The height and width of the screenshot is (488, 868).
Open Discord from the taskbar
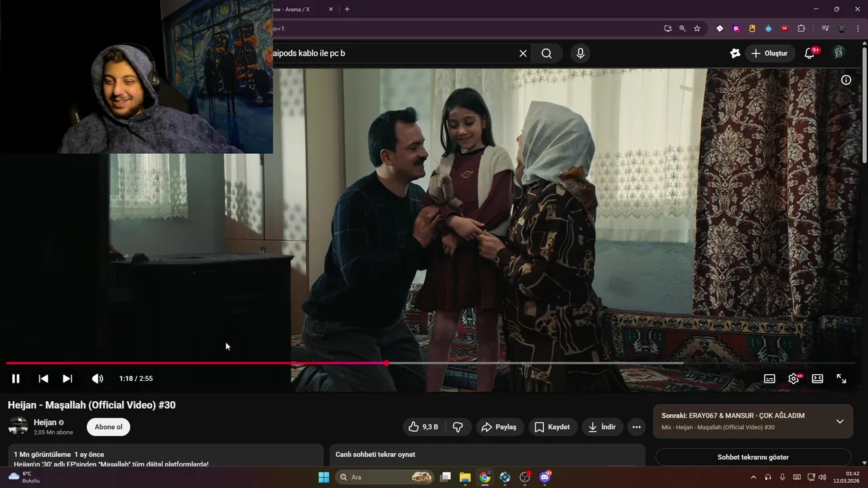point(545,477)
